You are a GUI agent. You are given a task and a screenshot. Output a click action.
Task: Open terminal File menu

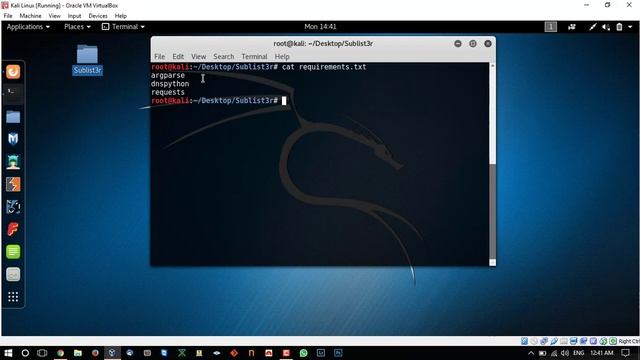point(160,56)
